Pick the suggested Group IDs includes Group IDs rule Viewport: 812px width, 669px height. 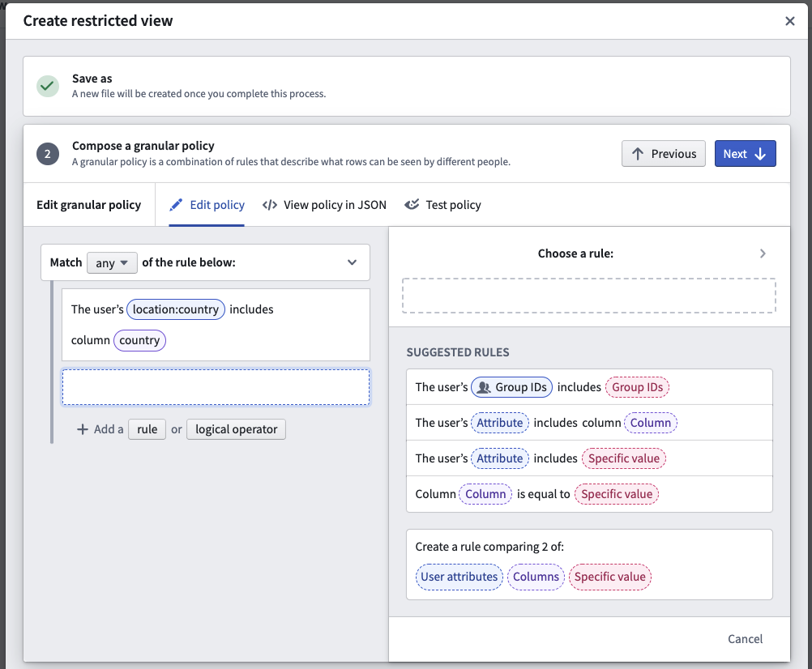(x=589, y=387)
